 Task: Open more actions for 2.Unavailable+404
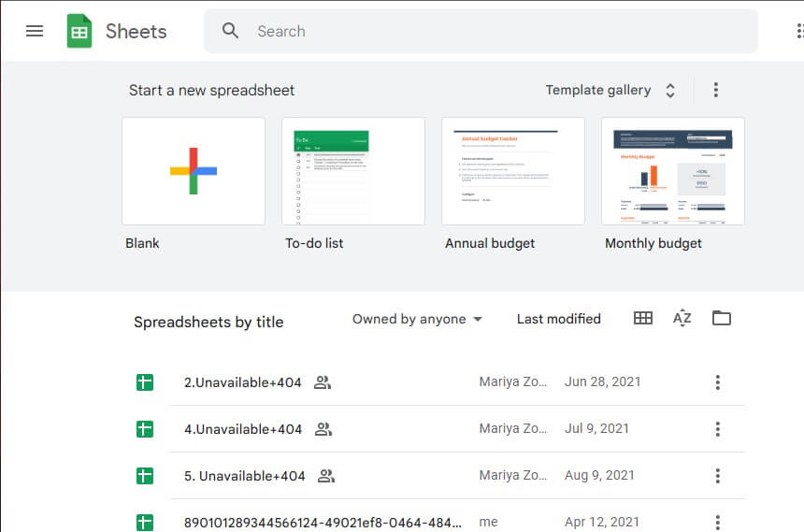[717, 382]
